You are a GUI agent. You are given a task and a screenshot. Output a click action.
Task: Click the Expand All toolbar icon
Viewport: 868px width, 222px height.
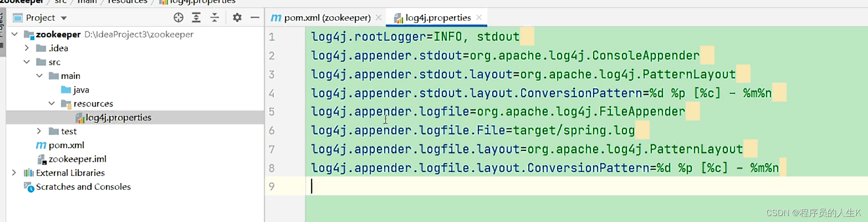196,18
